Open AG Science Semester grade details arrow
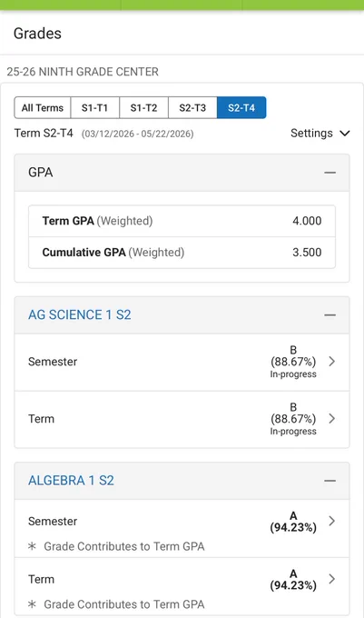Image resolution: width=364 pixels, height=618 pixels. (331, 362)
